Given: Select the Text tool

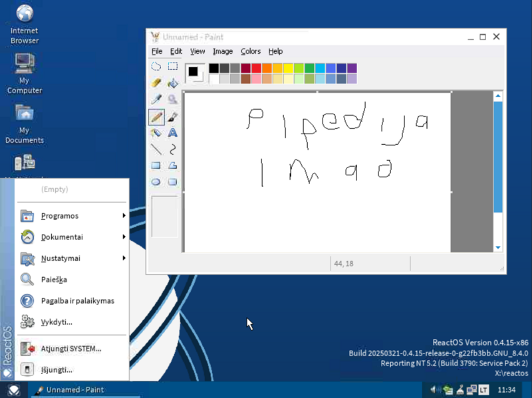Looking at the screenshot, I should click(x=172, y=133).
